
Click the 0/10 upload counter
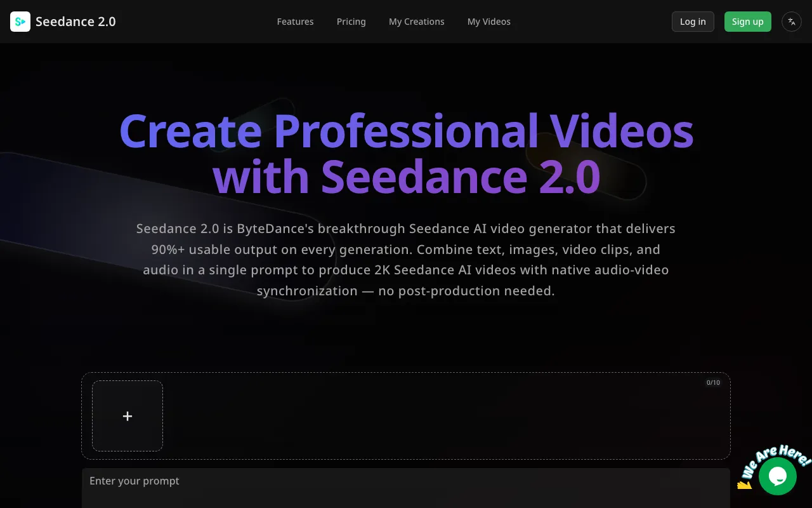coord(714,383)
